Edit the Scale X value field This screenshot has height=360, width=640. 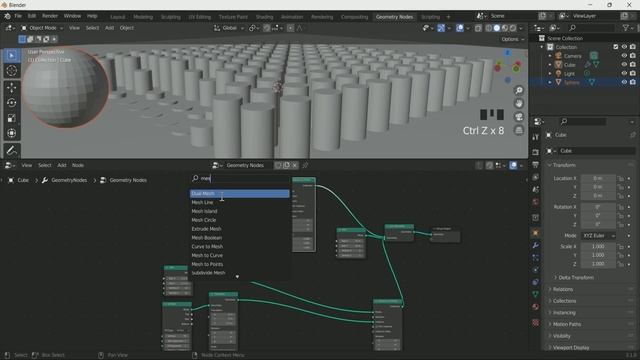click(598, 247)
